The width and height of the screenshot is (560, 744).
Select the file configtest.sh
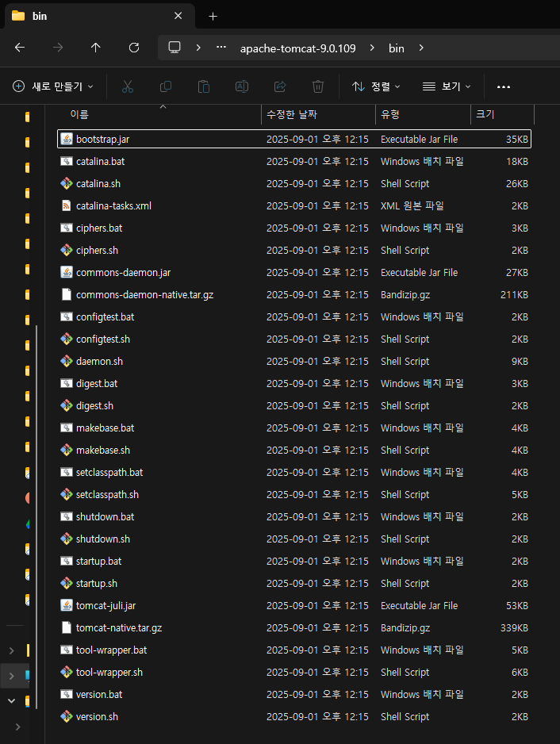[294, 339]
